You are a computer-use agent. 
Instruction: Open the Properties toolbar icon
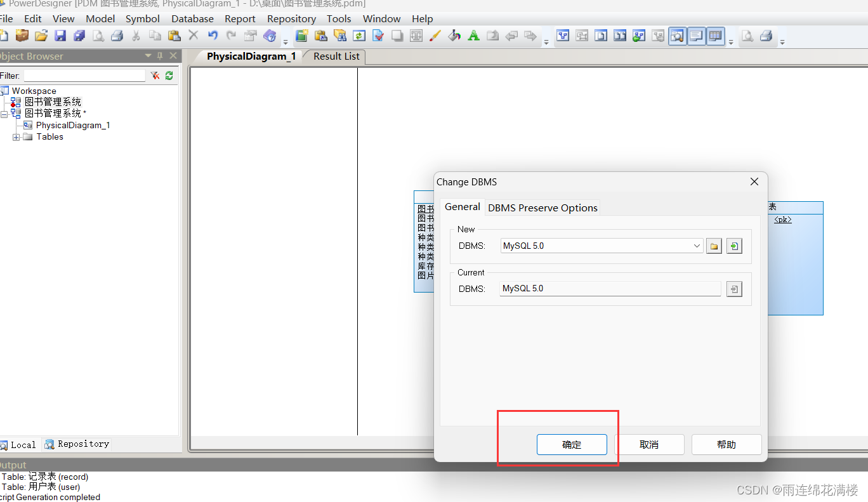251,36
